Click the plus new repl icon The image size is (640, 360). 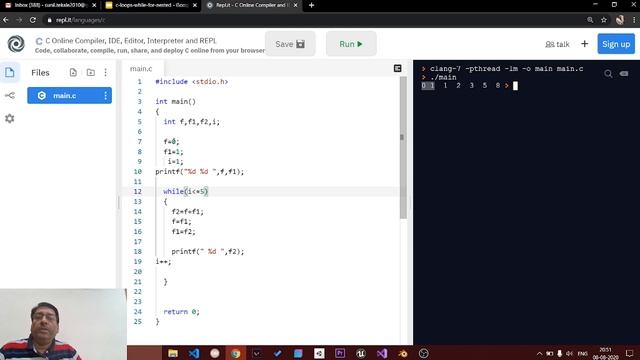click(584, 44)
